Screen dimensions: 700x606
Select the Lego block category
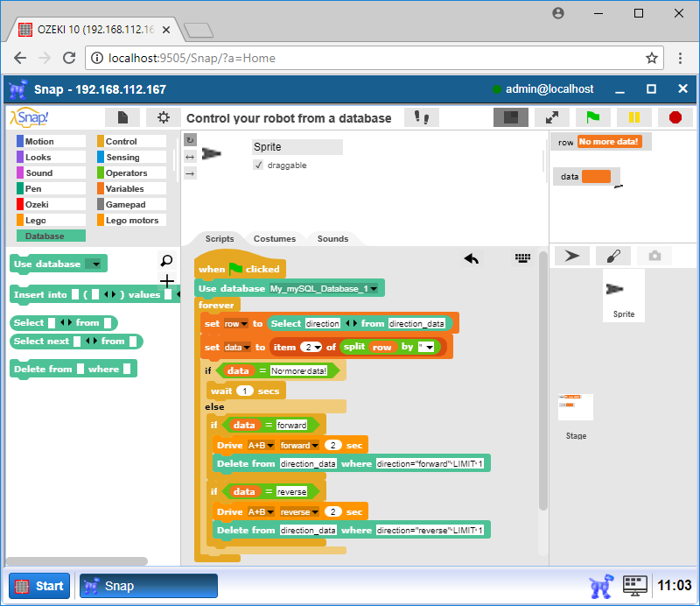pos(51,220)
